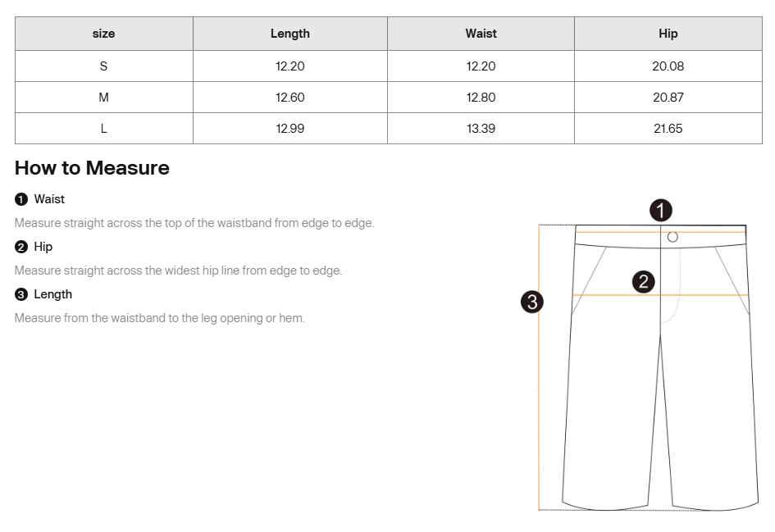Click the button circle on the shorts waistband
Screen dimensions: 775x532
click(x=672, y=237)
